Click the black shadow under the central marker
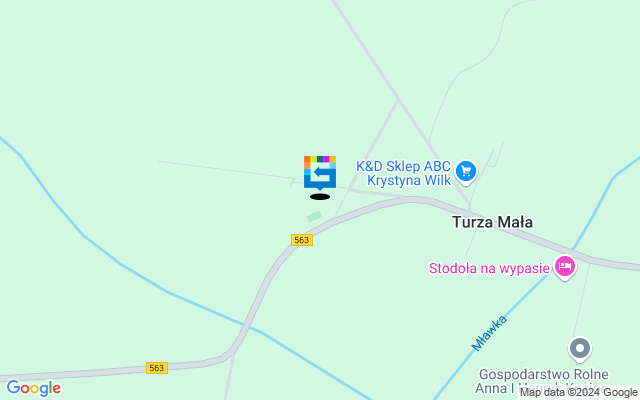 coord(320,197)
